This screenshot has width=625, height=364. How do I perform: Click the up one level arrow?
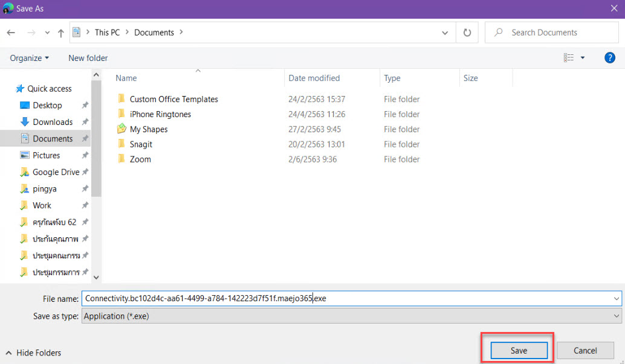pos(60,33)
